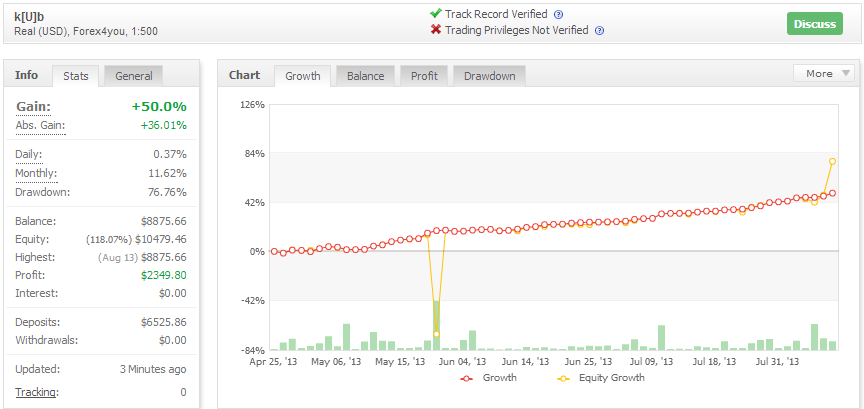Click the Gain label link
Image resolution: width=864 pixels, height=409 pixels.
34,107
